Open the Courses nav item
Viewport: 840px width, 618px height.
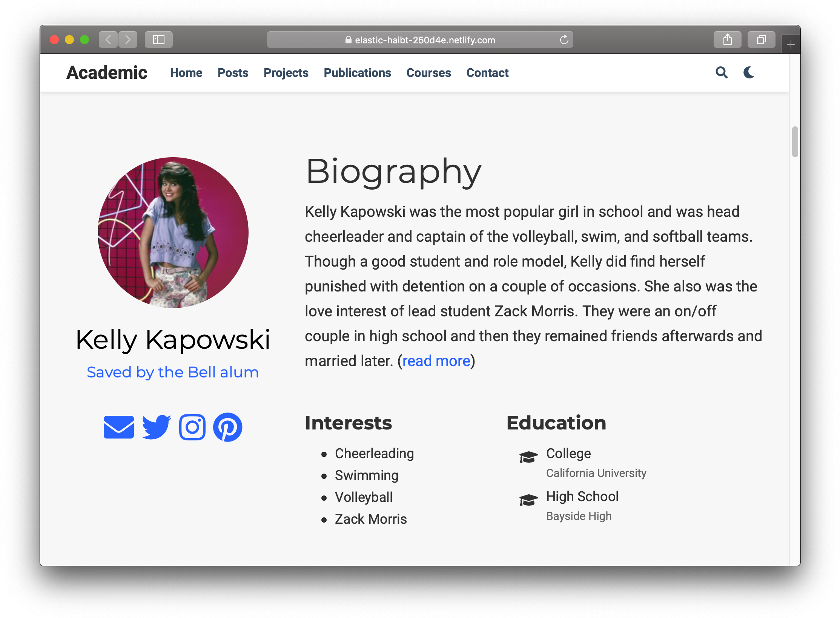pos(428,73)
